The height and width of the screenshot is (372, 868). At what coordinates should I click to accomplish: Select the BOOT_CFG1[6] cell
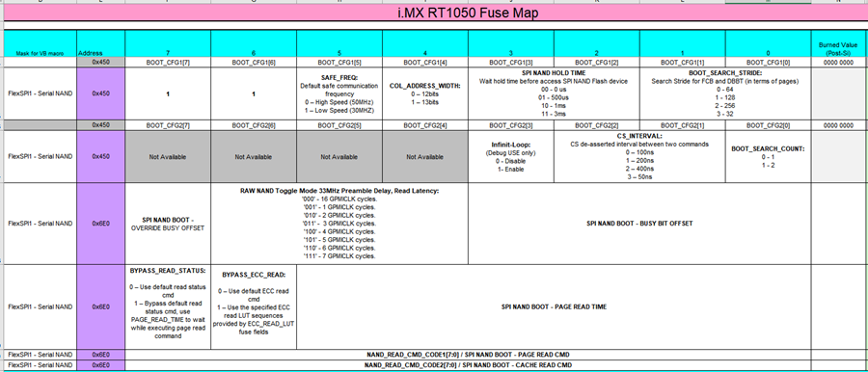point(254,63)
